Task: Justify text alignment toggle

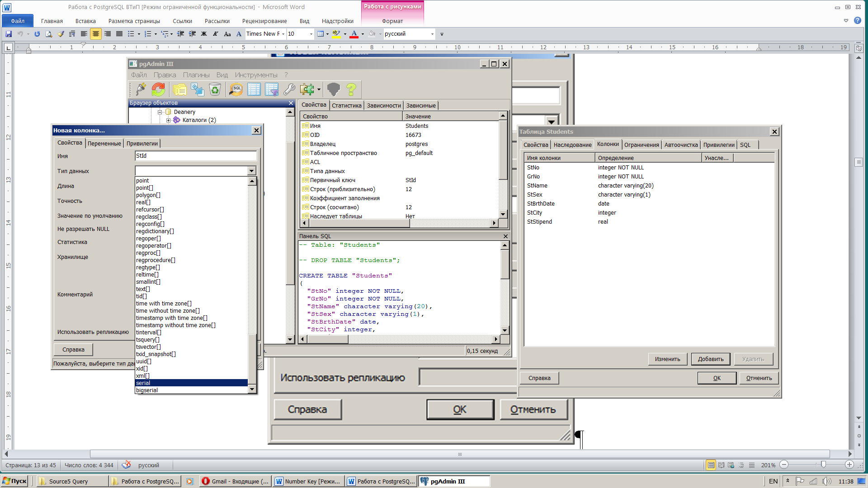Action: point(119,34)
